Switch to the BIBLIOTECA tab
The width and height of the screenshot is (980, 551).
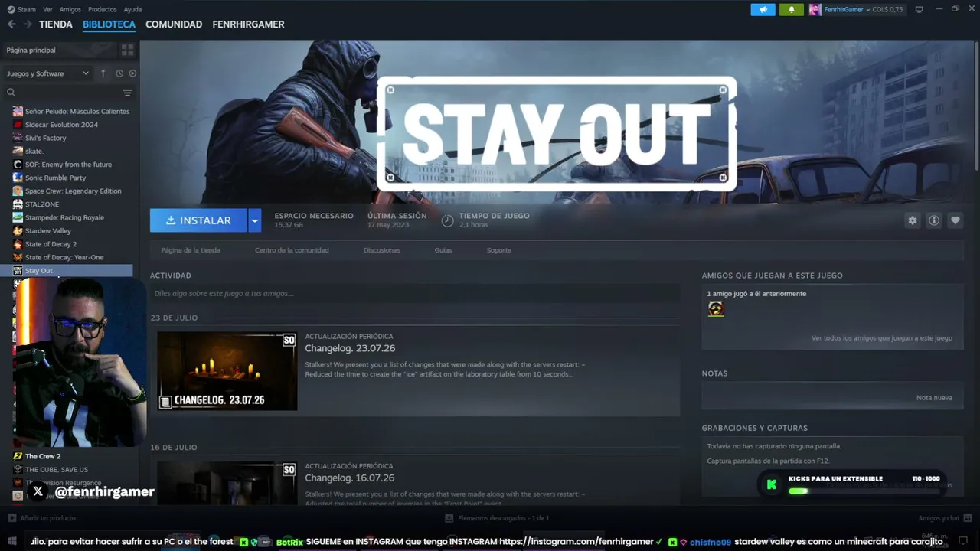tap(109, 24)
